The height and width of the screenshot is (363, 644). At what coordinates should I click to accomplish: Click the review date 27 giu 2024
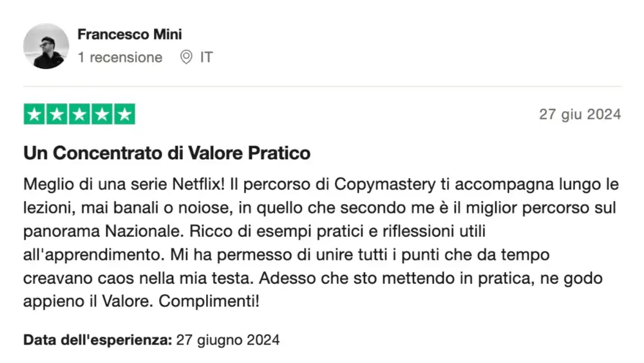pos(580,115)
